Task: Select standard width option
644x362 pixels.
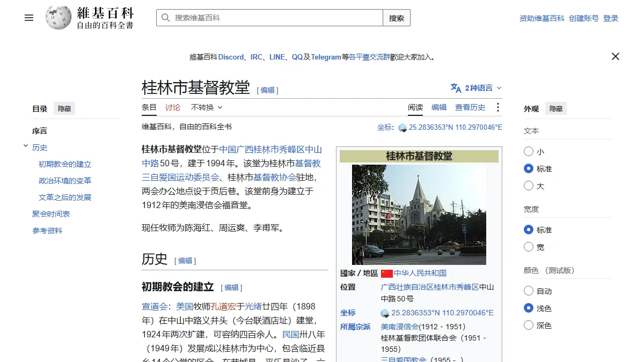Action: click(529, 230)
